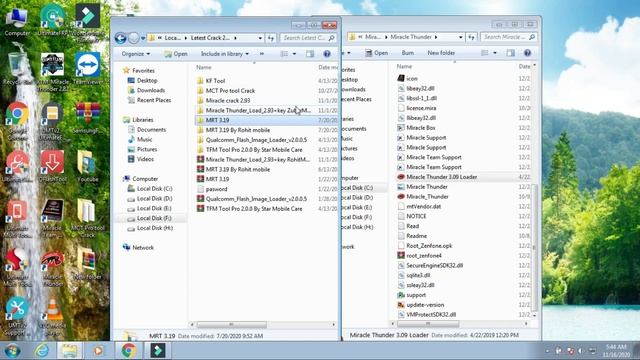Open the Organize dropdown menu

(136, 54)
